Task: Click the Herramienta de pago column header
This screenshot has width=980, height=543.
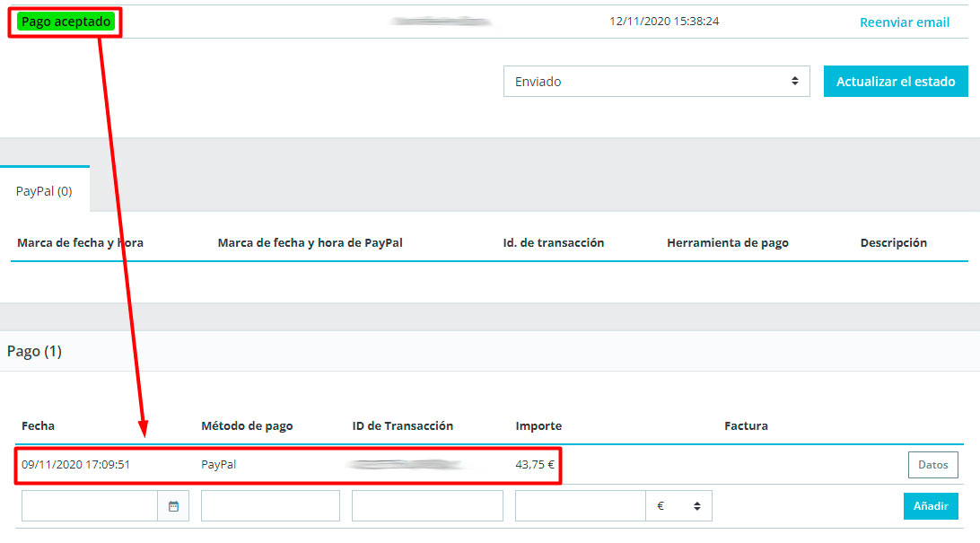Action: [728, 242]
